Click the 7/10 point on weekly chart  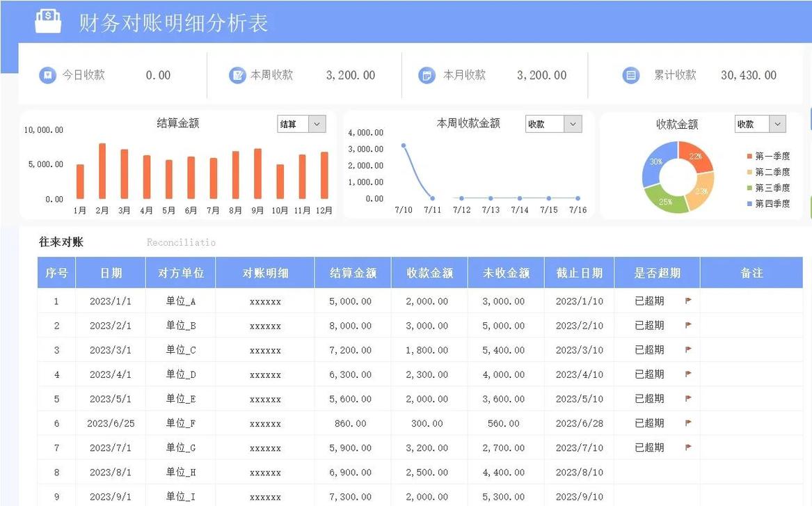(404, 145)
